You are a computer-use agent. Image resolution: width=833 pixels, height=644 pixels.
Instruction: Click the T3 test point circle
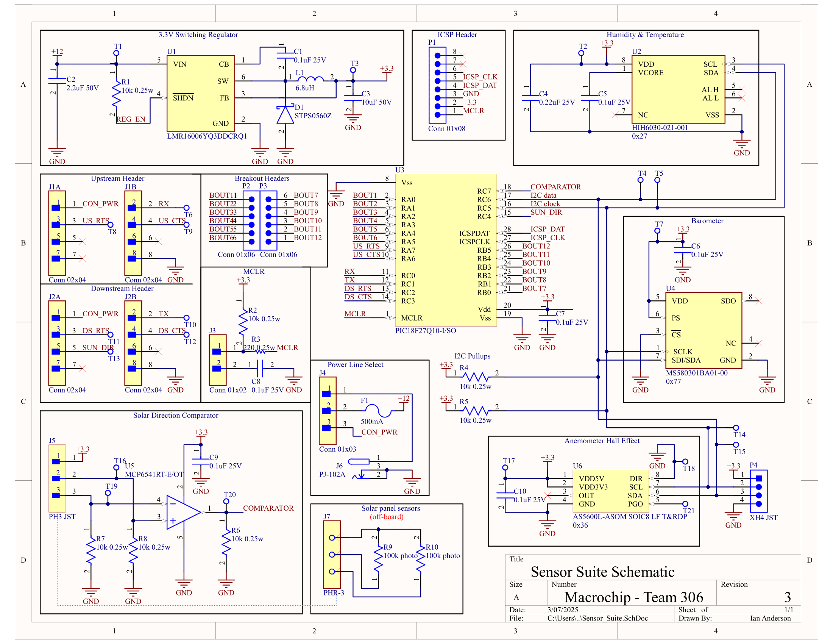[x=353, y=70]
